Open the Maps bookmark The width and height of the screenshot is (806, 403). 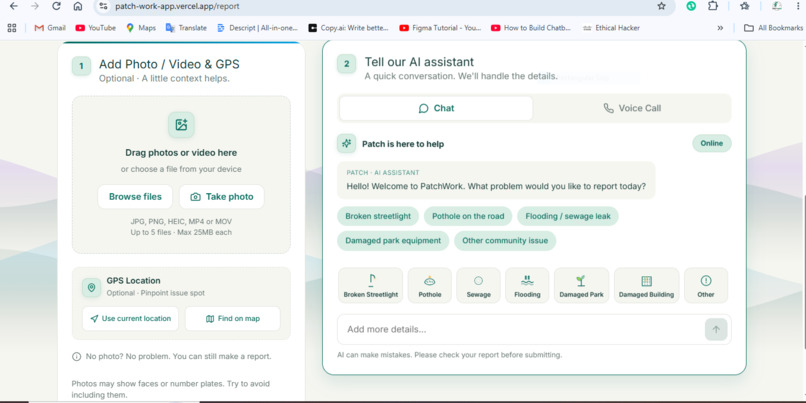pyautogui.click(x=141, y=28)
